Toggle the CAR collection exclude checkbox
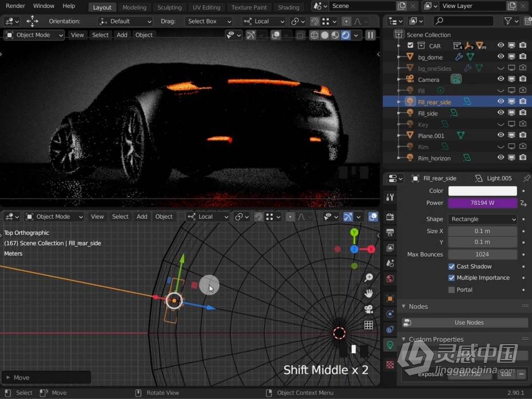The image size is (532, 399). coord(410,45)
